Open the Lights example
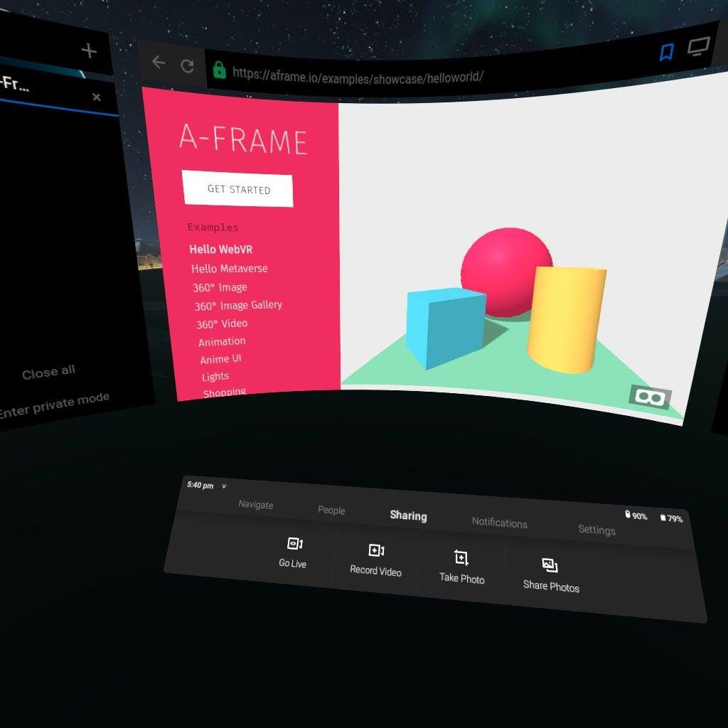 215,376
